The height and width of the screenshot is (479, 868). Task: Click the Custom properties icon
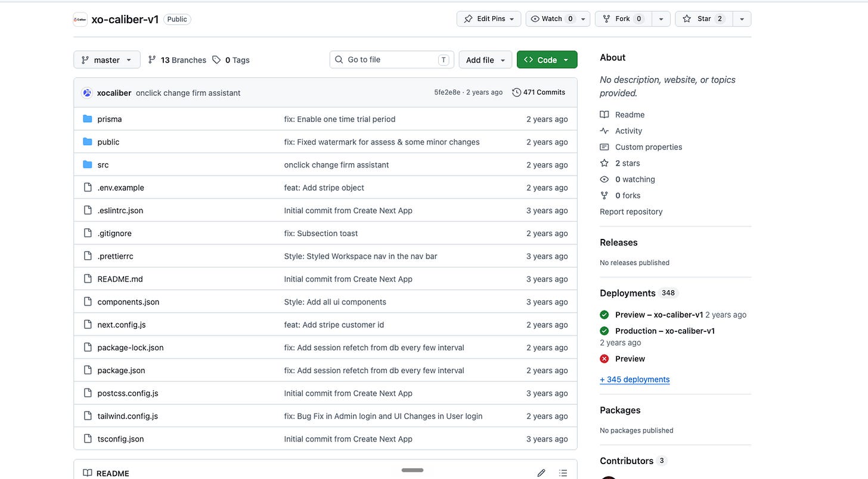pos(604,147)
